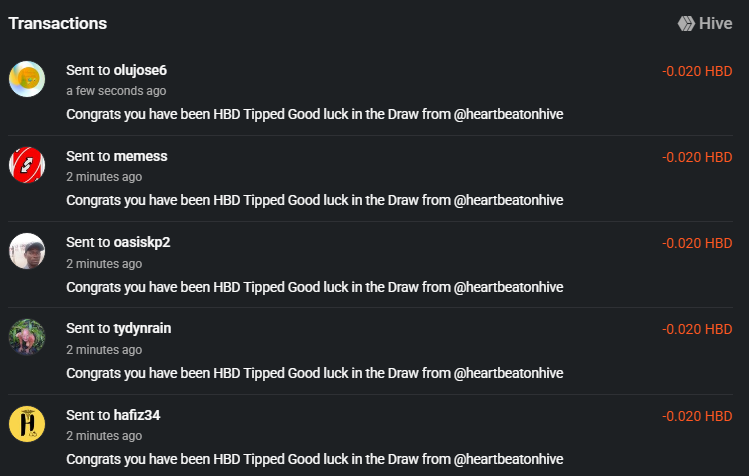Select the olujose6 -0.020 HBD amount
Viewport: 749px width, 476px height.
click(697, 71)
